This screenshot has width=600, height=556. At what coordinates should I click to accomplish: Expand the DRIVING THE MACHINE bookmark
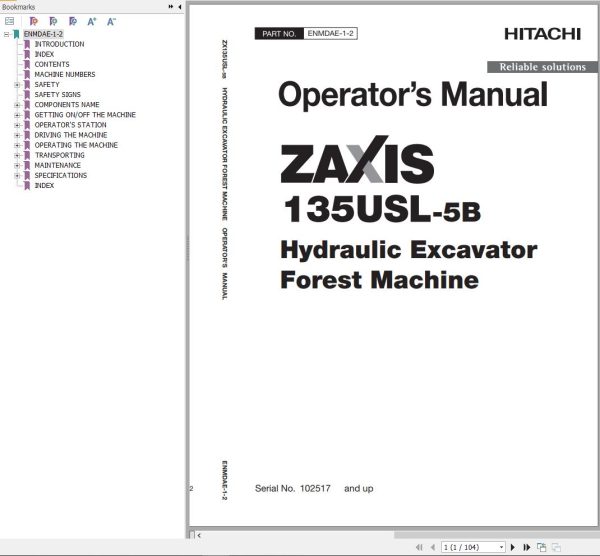pyautogui.click(x=17, y=135)
